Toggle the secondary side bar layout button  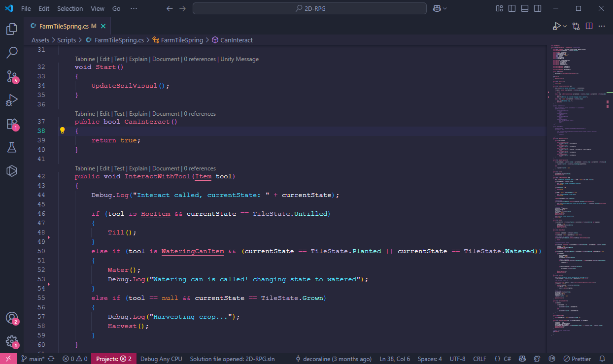tap(538, 8)
